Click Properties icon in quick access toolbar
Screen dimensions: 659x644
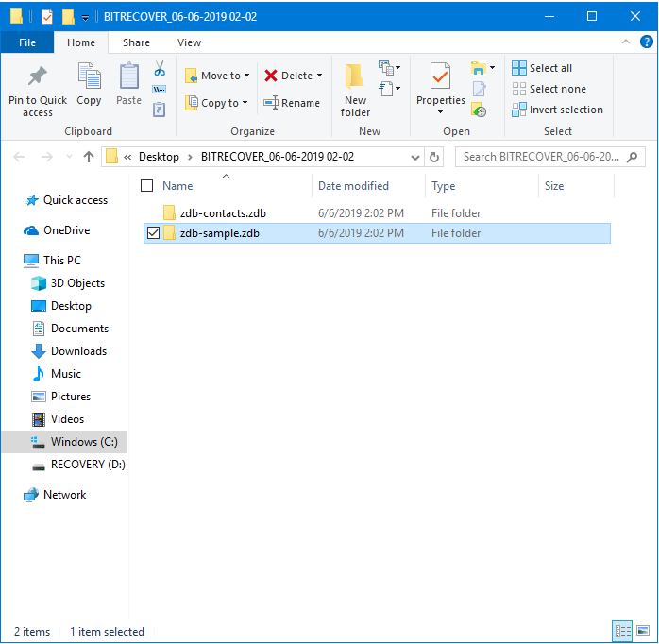[x=47, y=17]
